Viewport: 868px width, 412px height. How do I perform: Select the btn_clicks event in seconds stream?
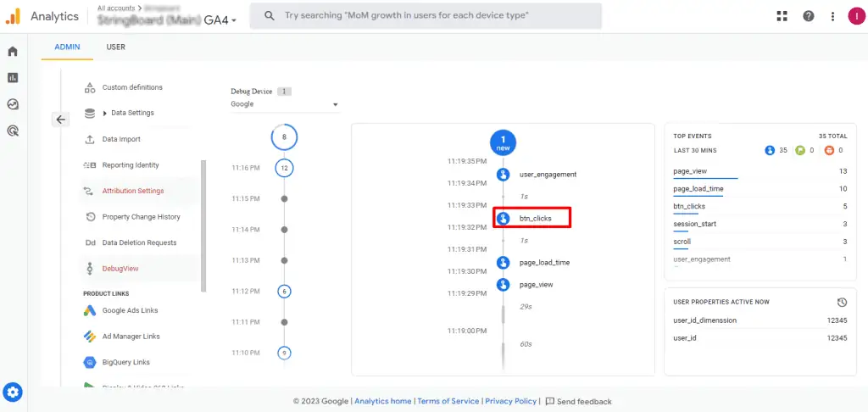(532, 218)
